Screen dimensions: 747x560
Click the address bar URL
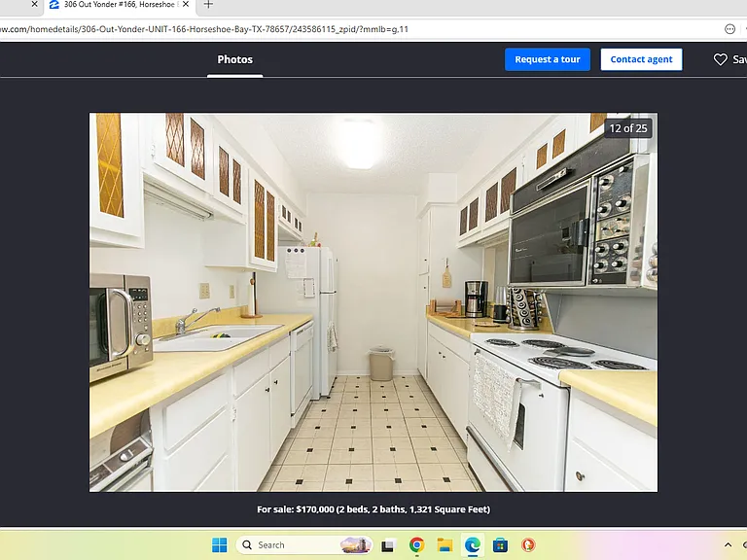204,29
